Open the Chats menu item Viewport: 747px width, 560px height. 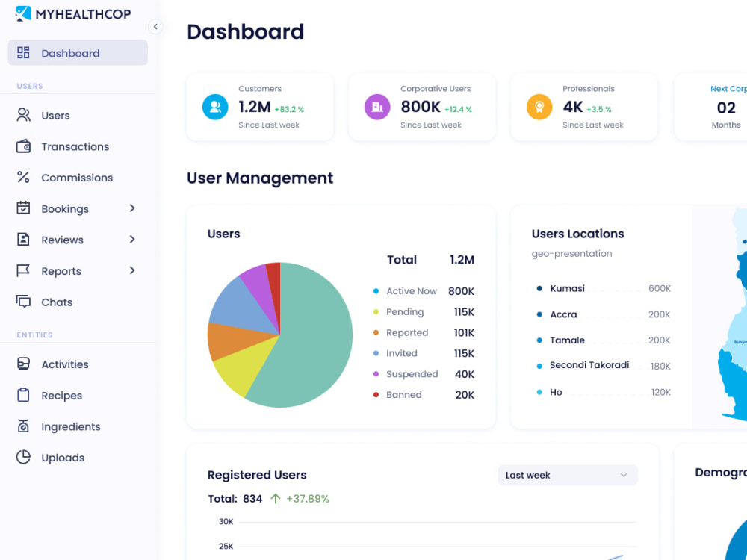pyautogui.click(x=58, y=302)
